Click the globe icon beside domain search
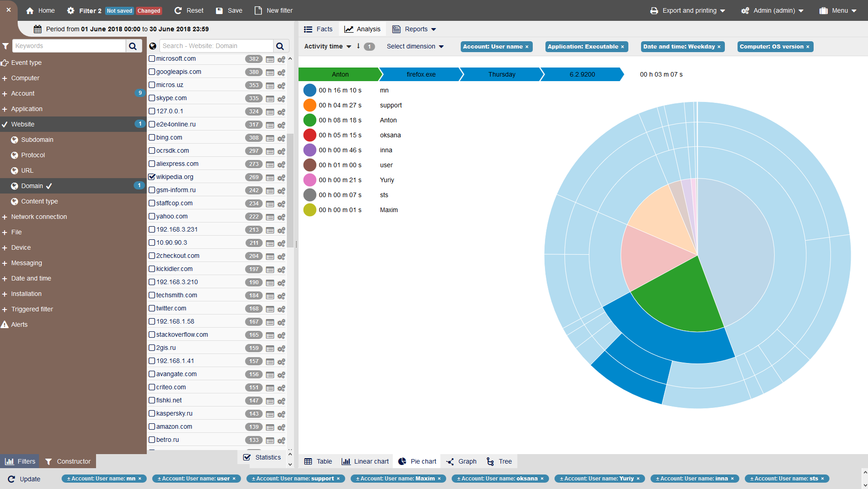Viewport: 868px width, 489px height. [153, 46]
